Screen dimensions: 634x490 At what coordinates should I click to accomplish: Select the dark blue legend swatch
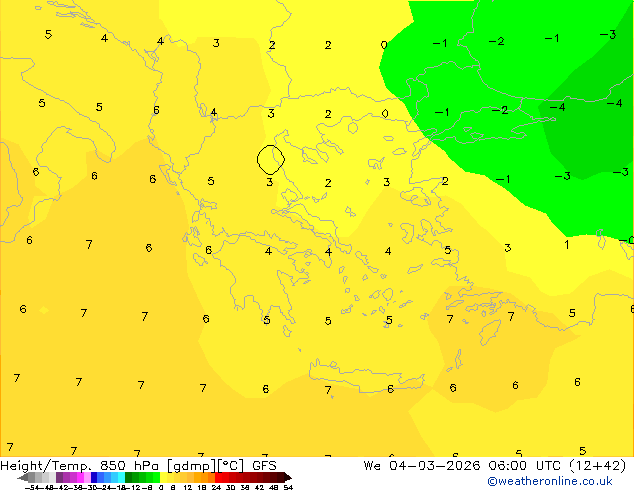[94, 477]
